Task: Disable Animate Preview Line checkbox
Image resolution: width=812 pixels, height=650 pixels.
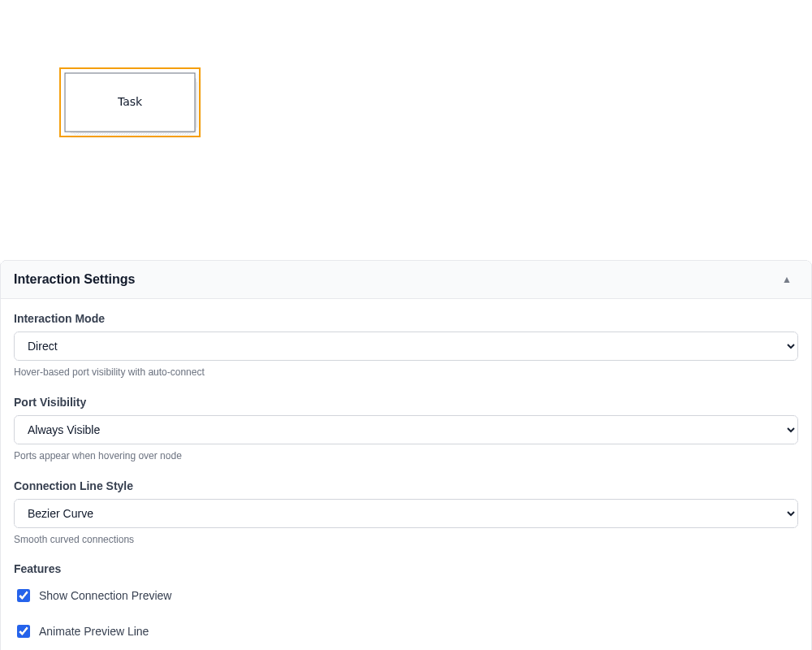Action: point(24,631)
